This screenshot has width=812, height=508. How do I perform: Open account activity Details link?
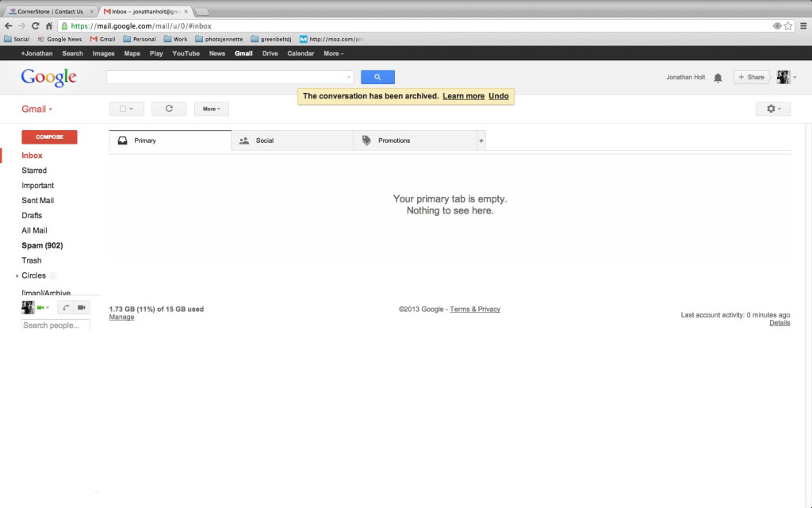[x=779, y=323]
